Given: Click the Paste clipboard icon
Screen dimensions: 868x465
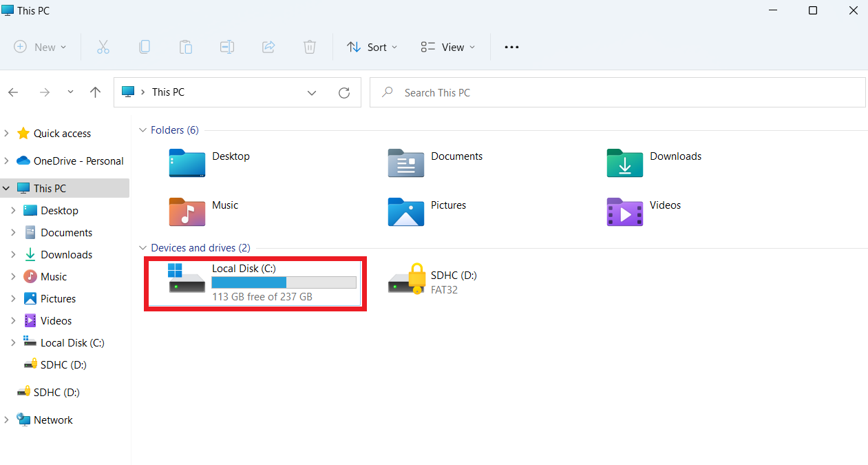Looking at the screenshot, I should 186,47.
